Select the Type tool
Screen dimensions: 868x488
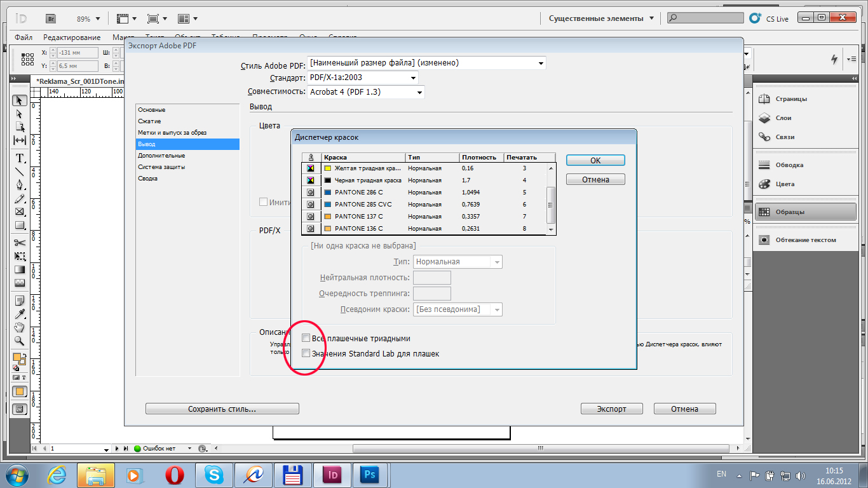click(20, 158)
